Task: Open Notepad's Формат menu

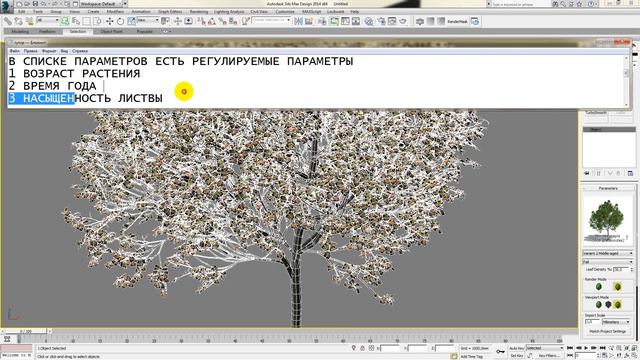Action: click(x=49, y=51)
